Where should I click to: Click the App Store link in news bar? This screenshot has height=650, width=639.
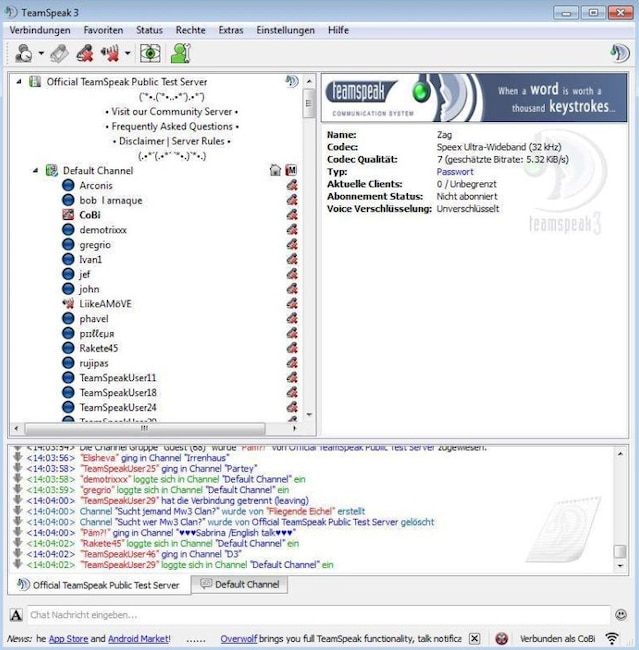[69, 638]
